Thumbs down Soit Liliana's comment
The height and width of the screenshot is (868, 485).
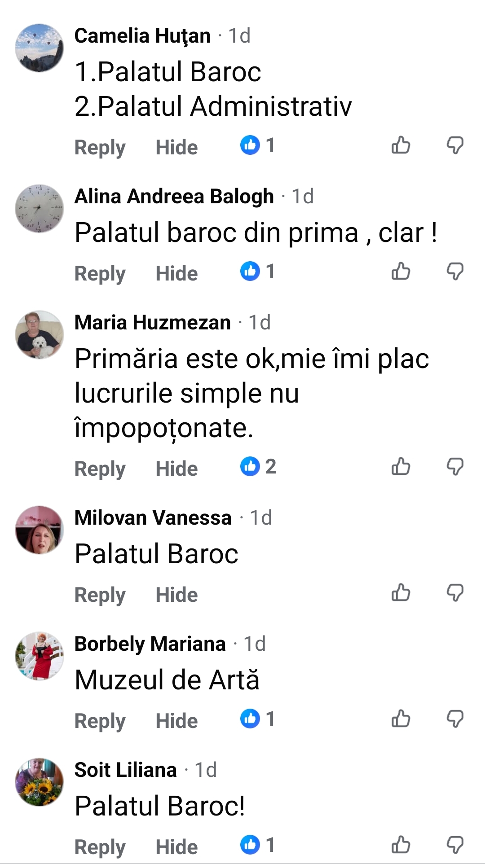coord(455,845)
